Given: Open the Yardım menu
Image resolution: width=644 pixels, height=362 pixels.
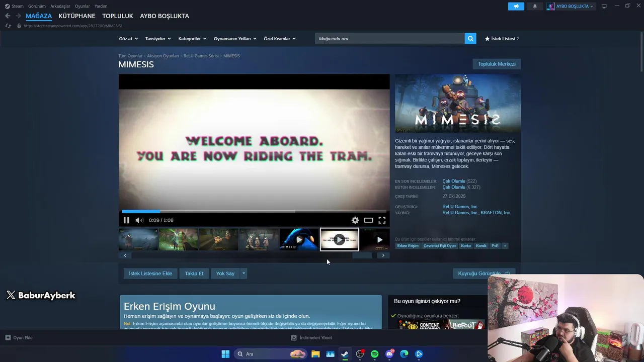Looking at the screenshot, I should (101, 6).
